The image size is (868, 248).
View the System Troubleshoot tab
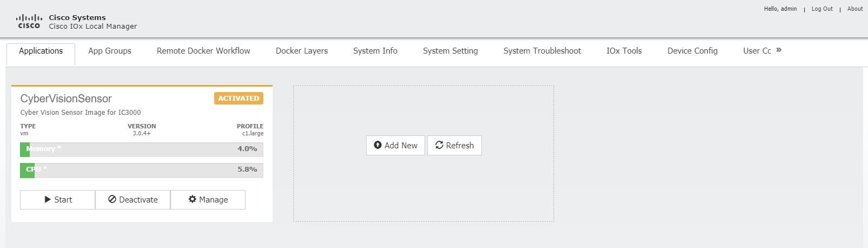542,51
